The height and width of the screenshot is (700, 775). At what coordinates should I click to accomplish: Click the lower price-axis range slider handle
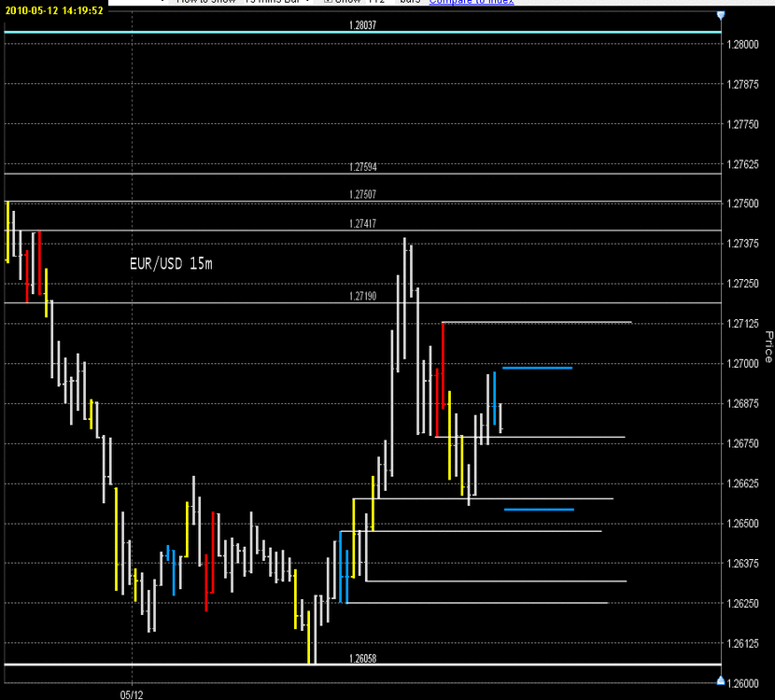[721, 680]
